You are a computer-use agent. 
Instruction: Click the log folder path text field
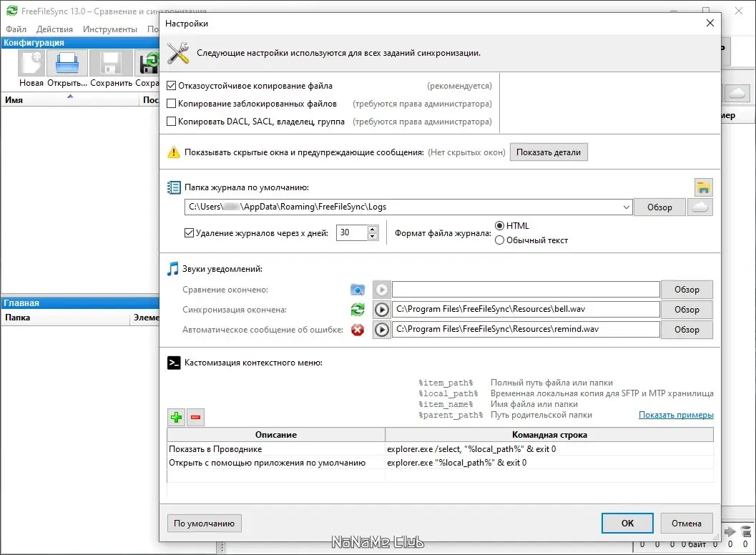403,207
